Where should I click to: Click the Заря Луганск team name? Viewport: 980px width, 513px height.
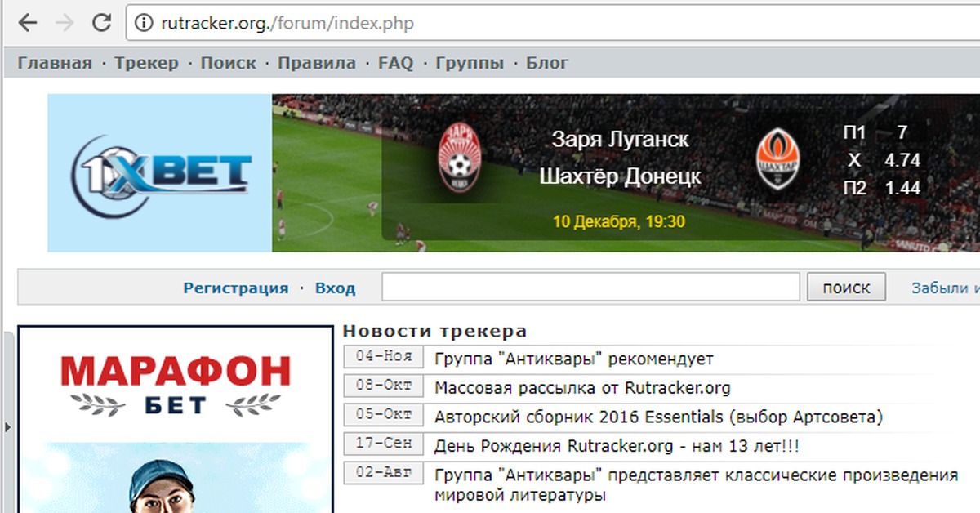coord(621,139)
